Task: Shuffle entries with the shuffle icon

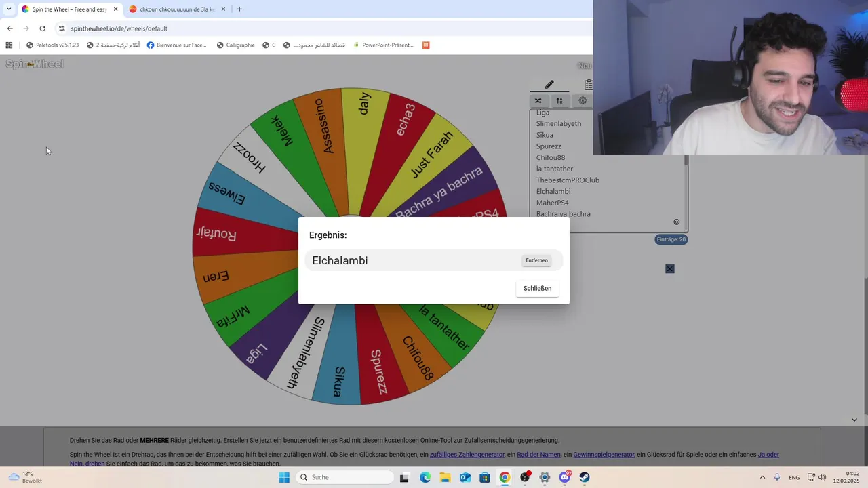Action: pyautogui.click(x=538, y=101)
